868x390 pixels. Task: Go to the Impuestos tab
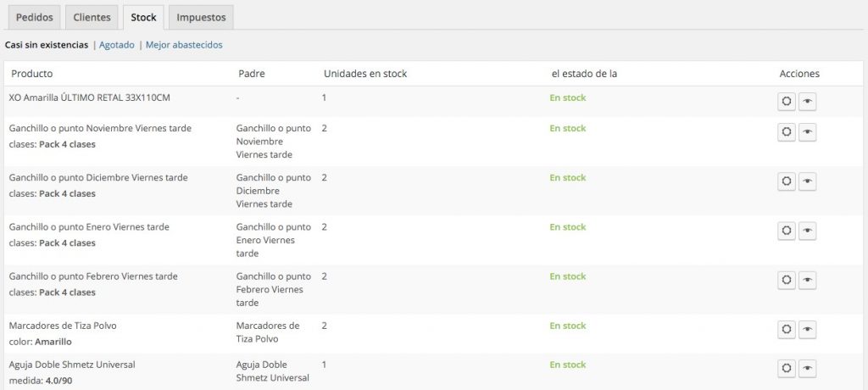200,17
